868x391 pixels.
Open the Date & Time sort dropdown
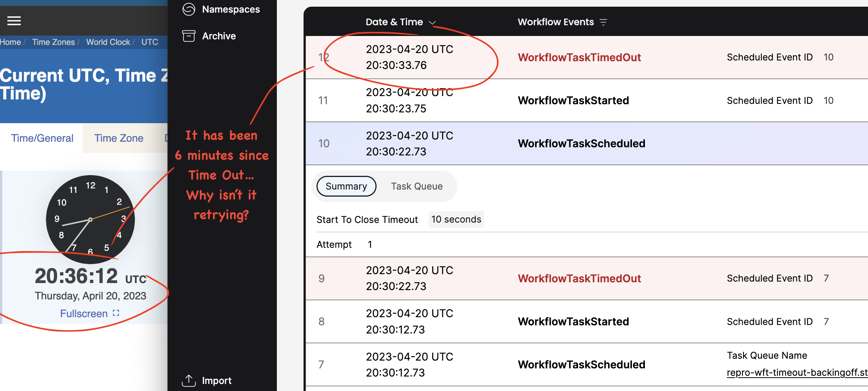(x=433, y=22)
